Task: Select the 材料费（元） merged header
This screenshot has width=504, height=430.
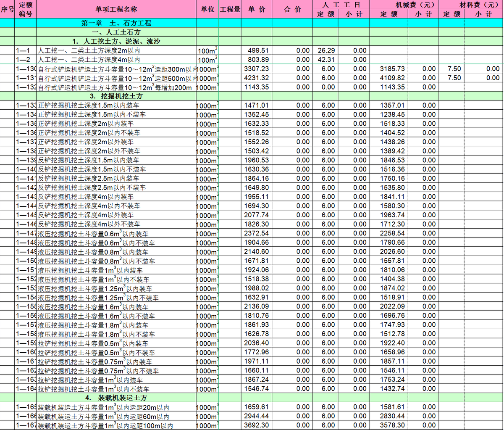Action: (x=471, y=5)
